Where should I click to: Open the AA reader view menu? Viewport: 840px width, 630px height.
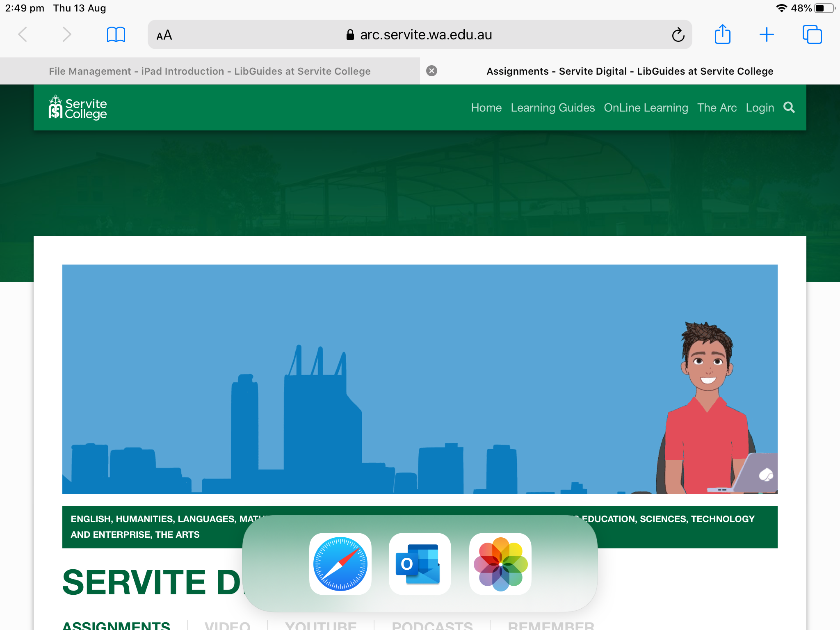click(x=164, y=35)
